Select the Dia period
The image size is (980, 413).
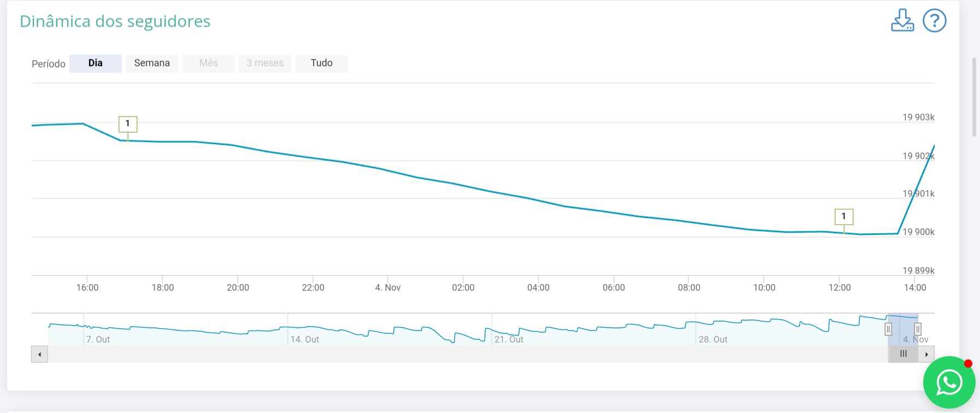[x=95, y=63]
